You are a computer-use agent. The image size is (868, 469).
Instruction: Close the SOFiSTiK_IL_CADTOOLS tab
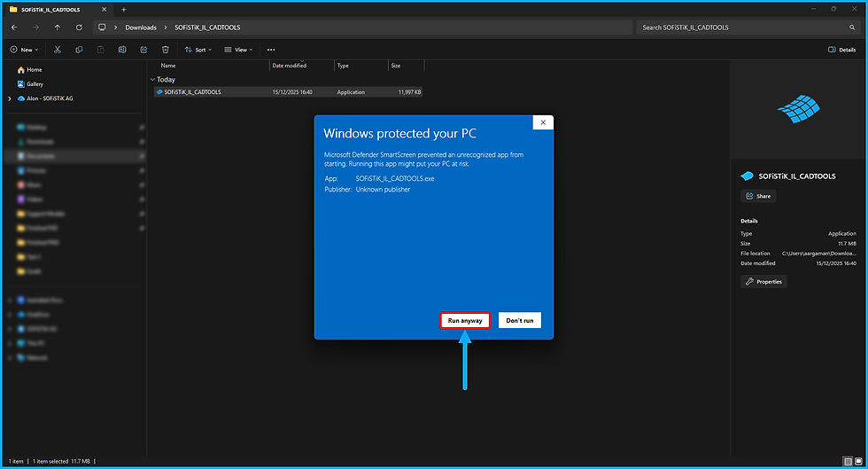[105, 10]
